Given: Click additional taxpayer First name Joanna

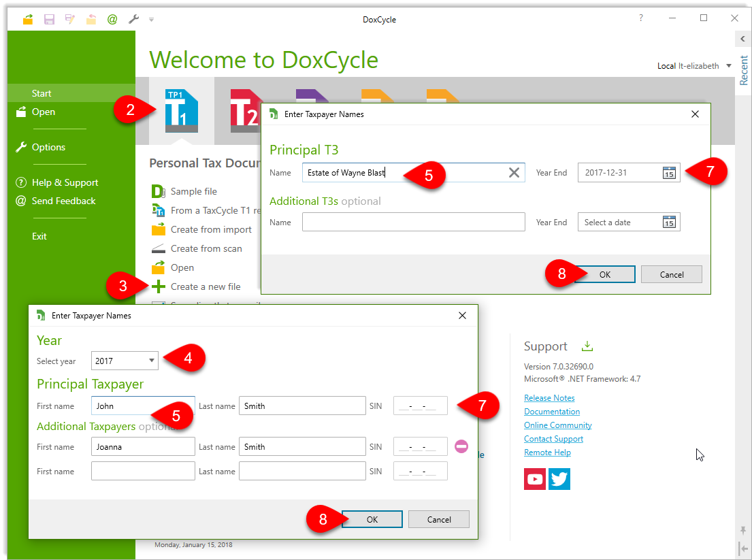Looking at the screenshot, I should coord(143,446).
